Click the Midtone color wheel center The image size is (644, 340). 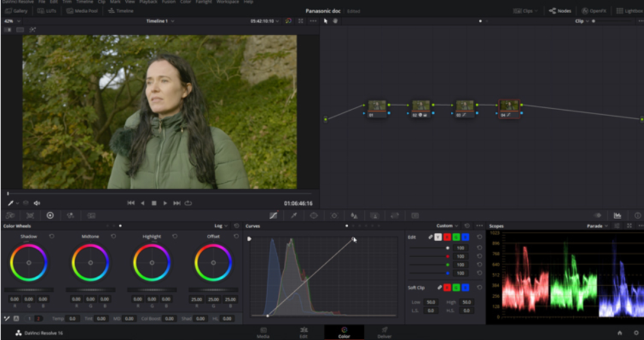click(90, 263)
